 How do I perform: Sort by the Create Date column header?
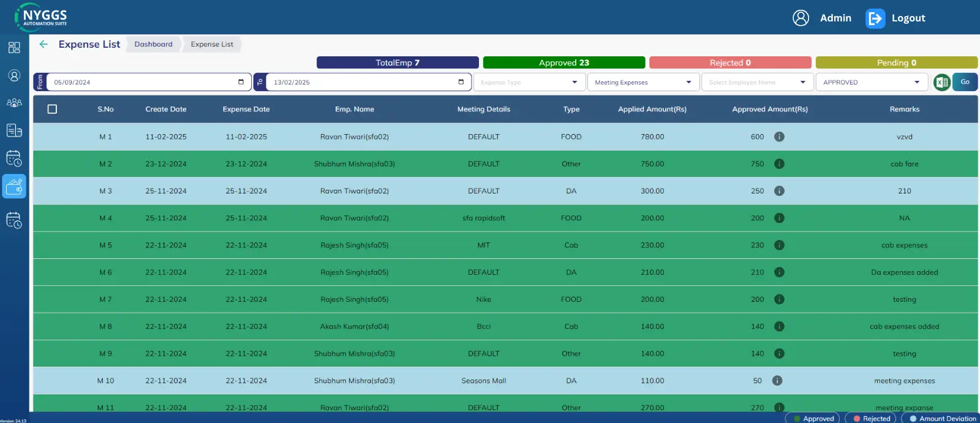[166, 109]
